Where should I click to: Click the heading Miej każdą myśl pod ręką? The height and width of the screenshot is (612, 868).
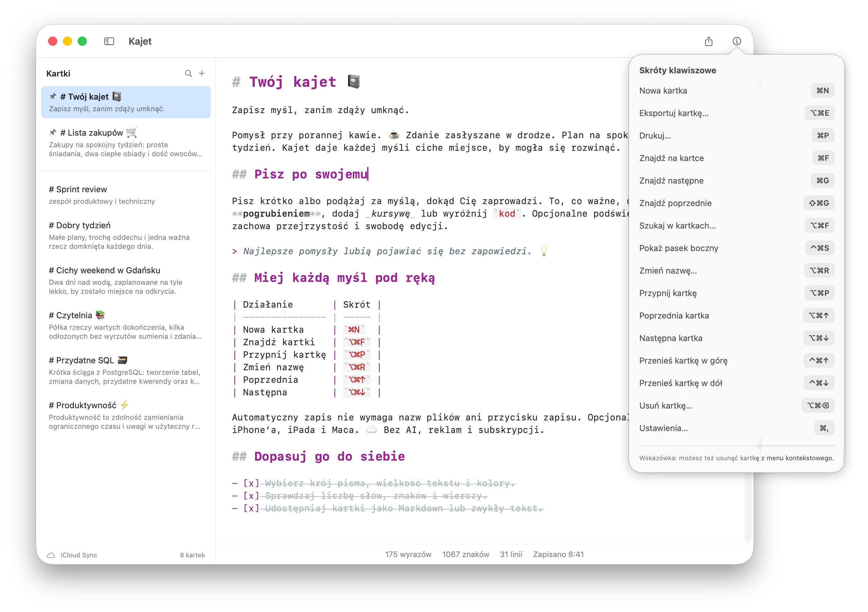[344, 278]
